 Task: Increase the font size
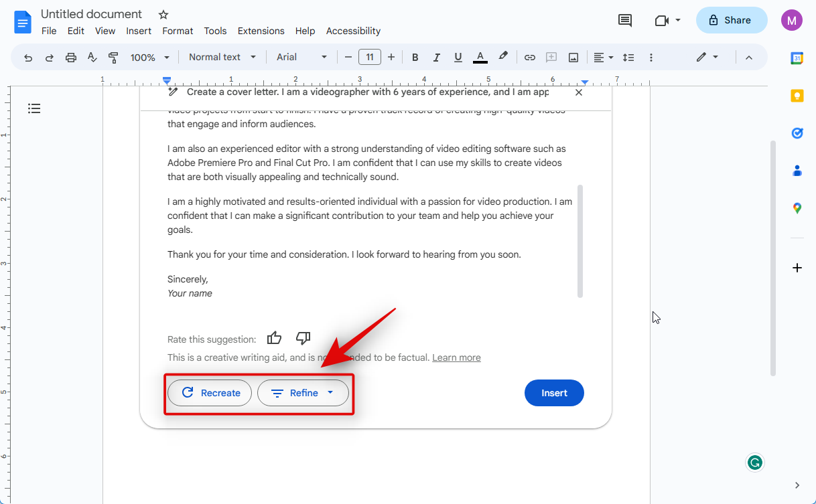tap(391, 58)
